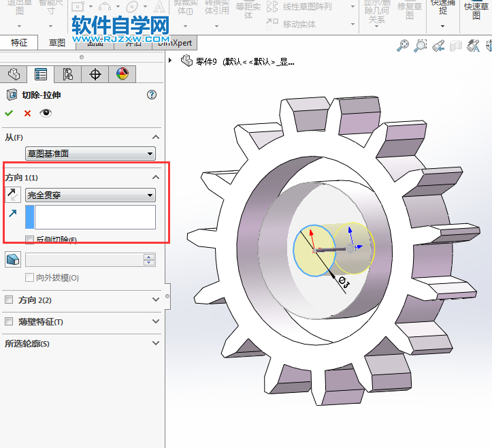Open the FeatureManager design tree tab

click(x=14, y=74)
